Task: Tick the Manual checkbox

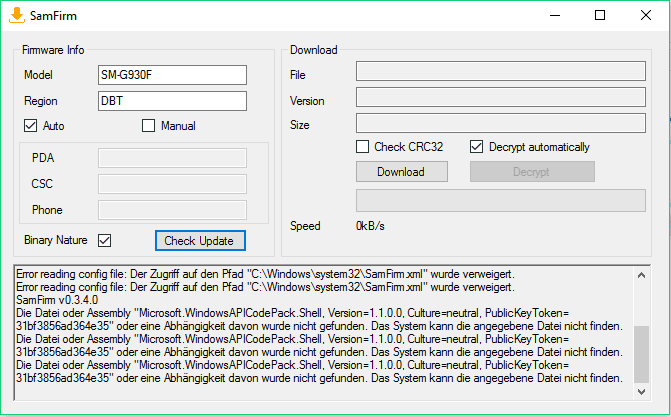Action: point(148,125)
